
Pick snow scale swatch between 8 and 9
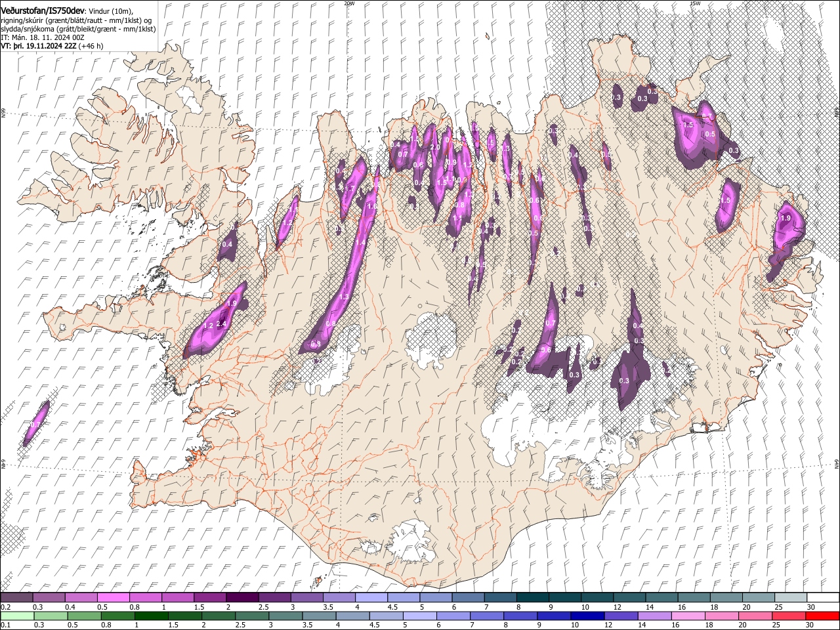tap(532, 597)
